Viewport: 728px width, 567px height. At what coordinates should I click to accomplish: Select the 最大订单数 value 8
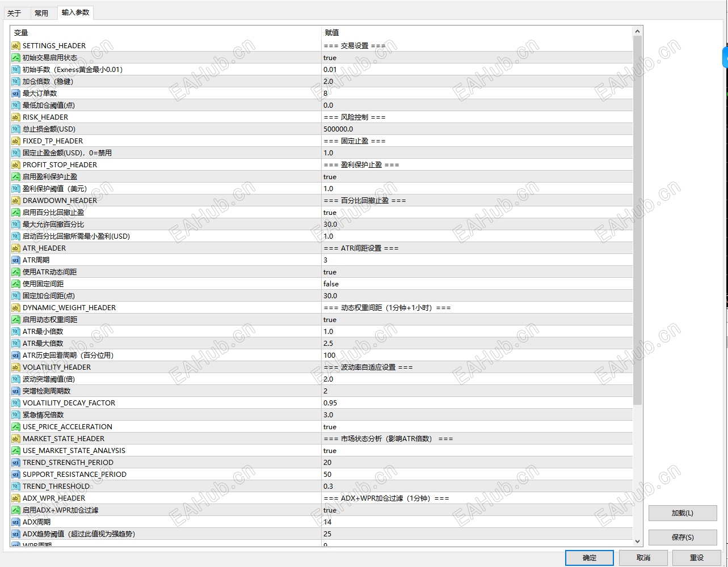[x=325, y=94]
